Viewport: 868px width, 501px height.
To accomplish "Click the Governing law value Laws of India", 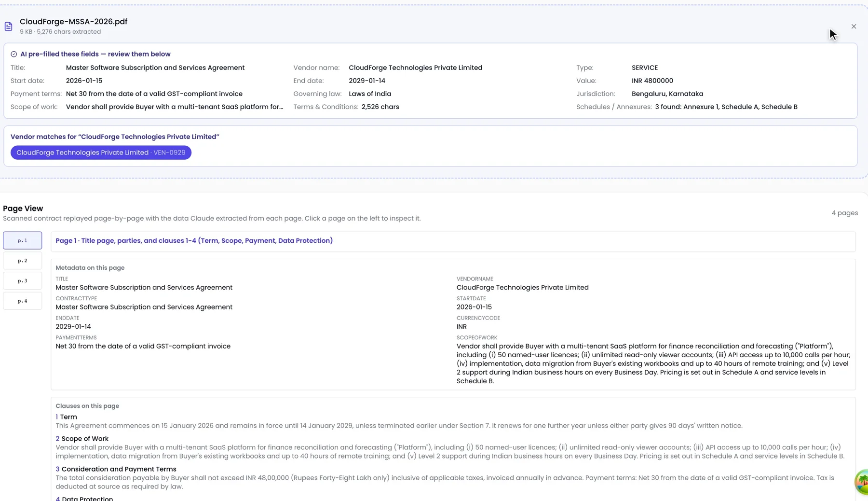I will pos(370,94).
